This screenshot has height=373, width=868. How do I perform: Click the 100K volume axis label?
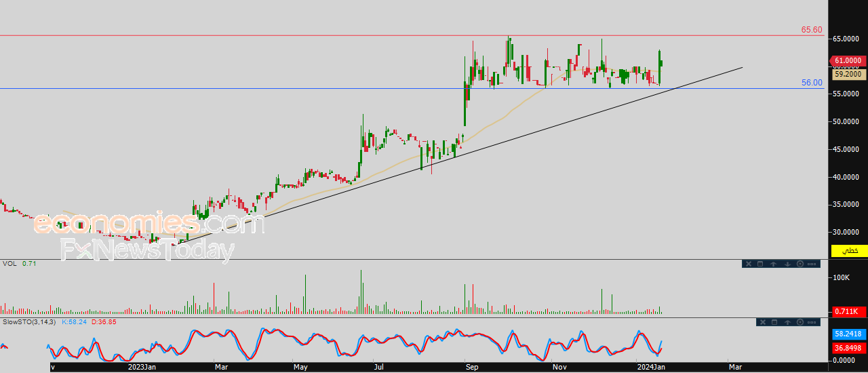click(842, 277)
